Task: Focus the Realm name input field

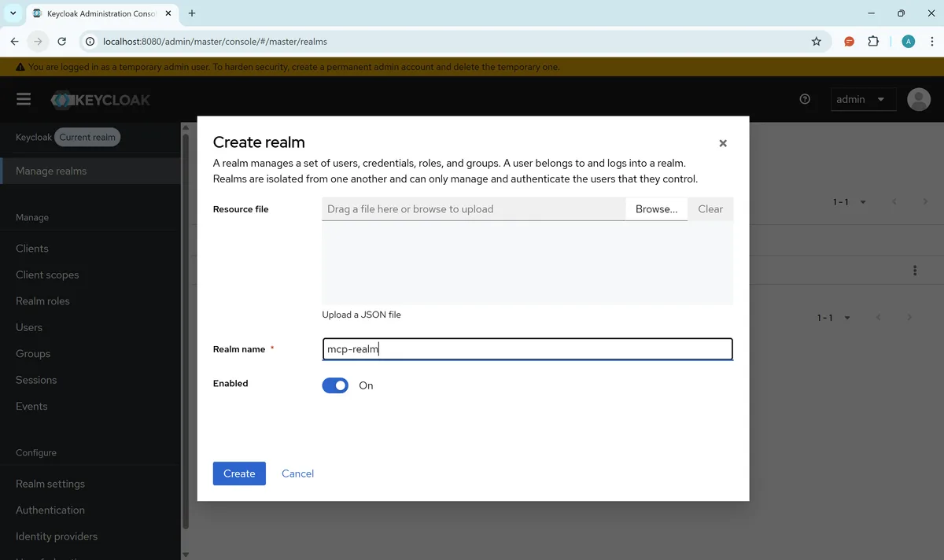Action: point(528,349)
